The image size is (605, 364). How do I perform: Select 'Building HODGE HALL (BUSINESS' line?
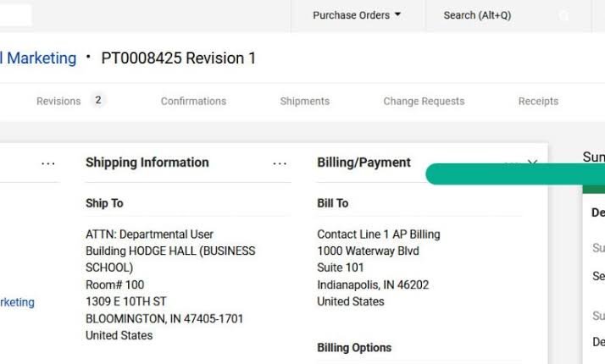(170, 251)
